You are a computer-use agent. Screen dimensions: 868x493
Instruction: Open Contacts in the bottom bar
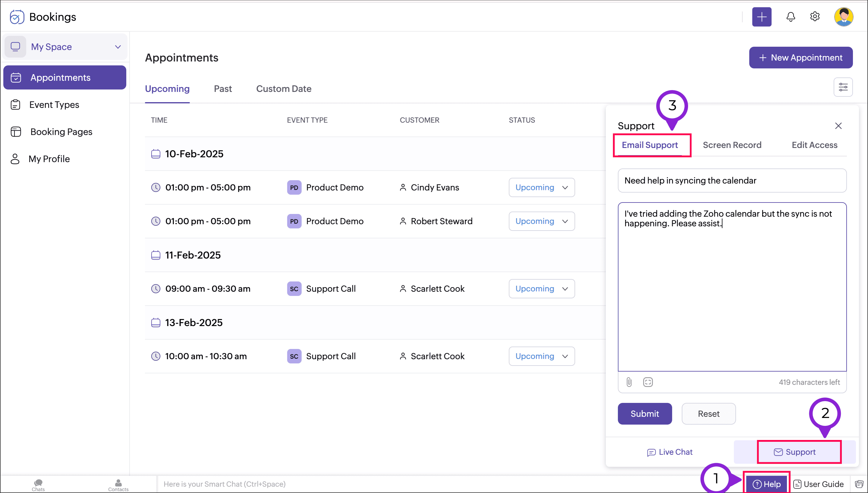[x=118, y=485]
